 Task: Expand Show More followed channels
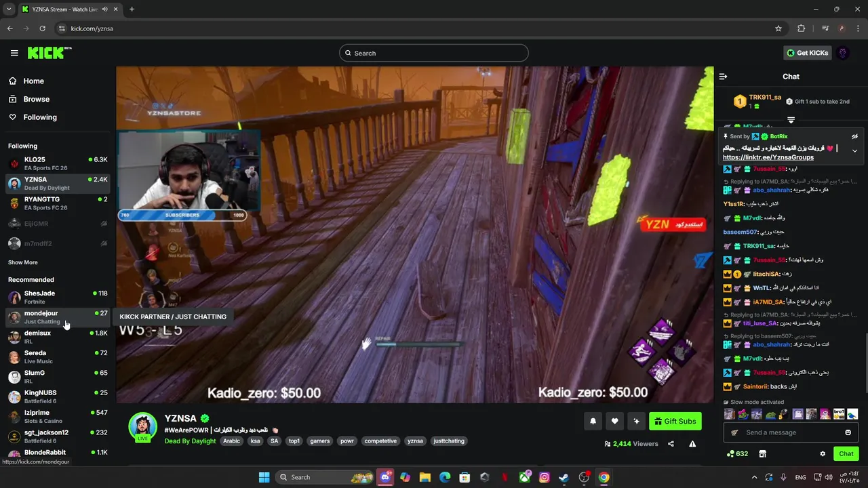23,262
